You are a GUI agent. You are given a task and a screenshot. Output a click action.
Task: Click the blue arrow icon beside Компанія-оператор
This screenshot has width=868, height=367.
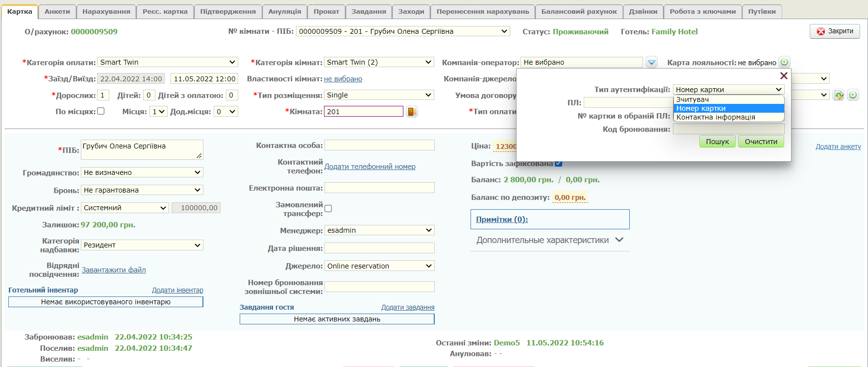click(651, 62)
